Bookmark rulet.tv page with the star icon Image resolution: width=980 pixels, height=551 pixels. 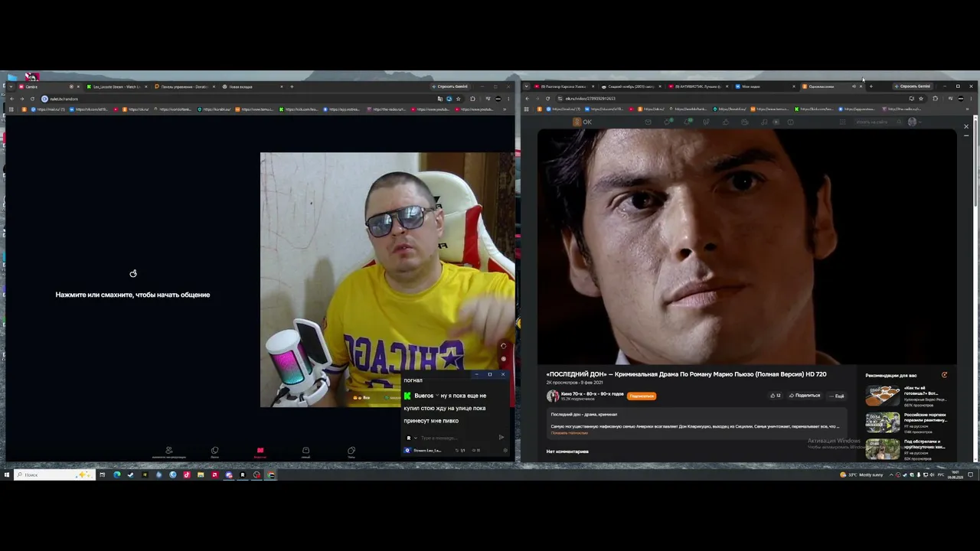[x=458, y=99]
